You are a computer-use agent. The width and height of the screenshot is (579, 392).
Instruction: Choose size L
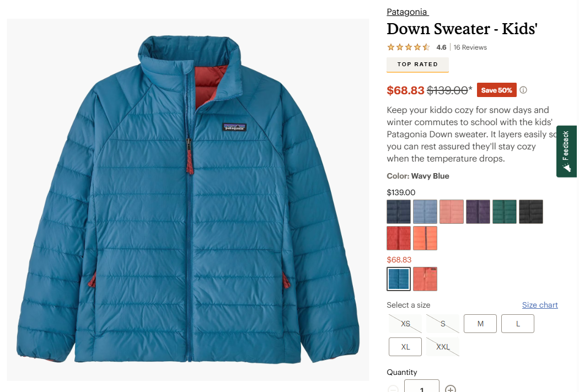coord(518,324)
